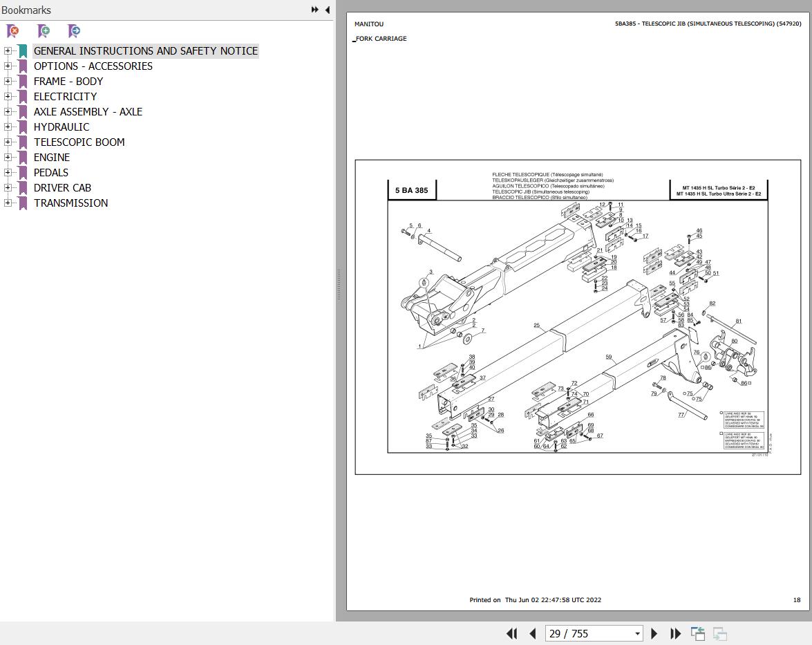Jump to the first page of the document
The height and width of the screenshot is (645, 812).
(511, 634)
